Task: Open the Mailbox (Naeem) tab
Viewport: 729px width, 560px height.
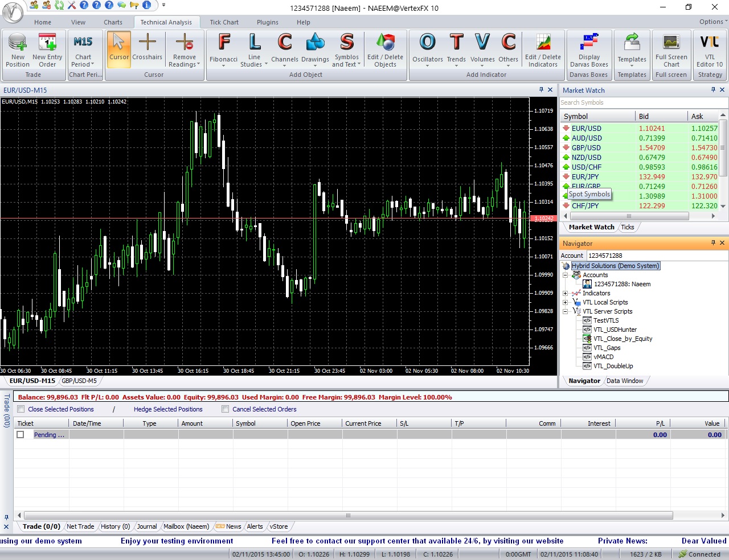Action: pos(186,526)
